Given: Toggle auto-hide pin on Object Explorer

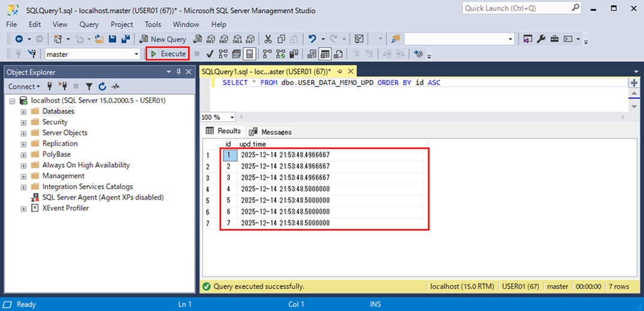Looking at the screenshot, I should [x=179, y=72].
